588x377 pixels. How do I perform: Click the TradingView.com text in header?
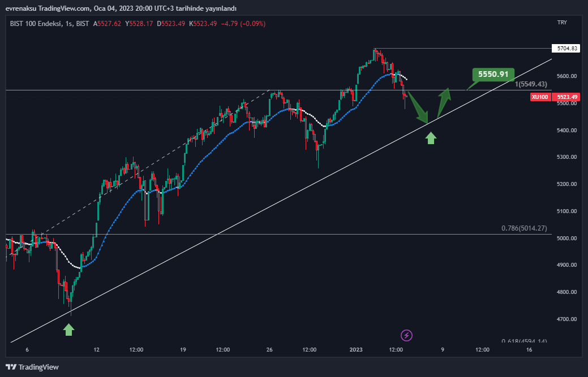coord(64,8)
